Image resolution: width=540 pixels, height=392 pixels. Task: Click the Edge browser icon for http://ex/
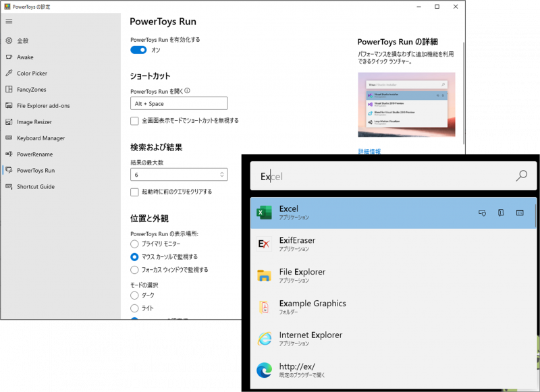pos(264,370)
